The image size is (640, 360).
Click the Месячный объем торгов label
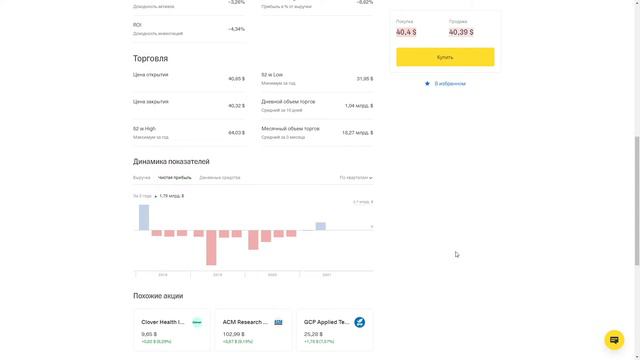click(290, 129)
